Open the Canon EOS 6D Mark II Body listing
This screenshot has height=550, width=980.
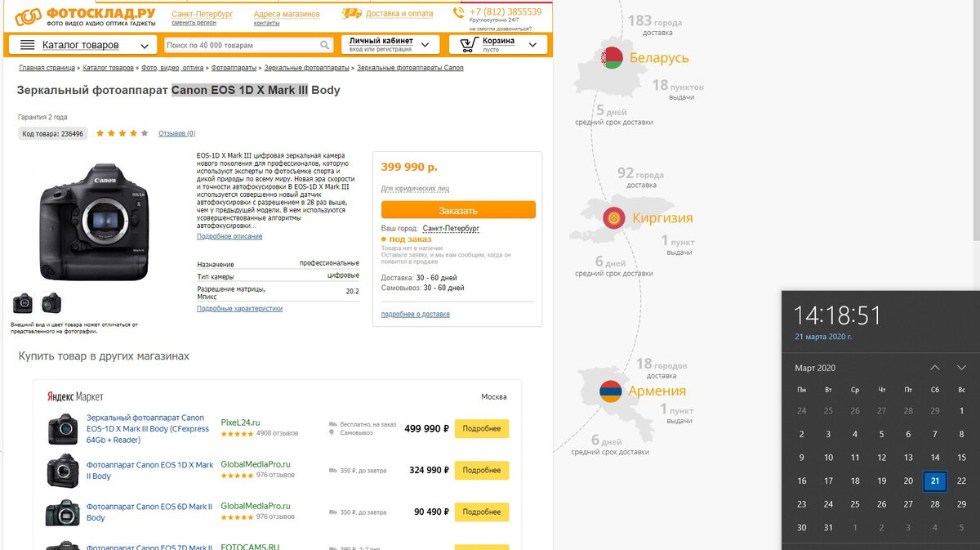pyautogui.click(x=149, y=512)
